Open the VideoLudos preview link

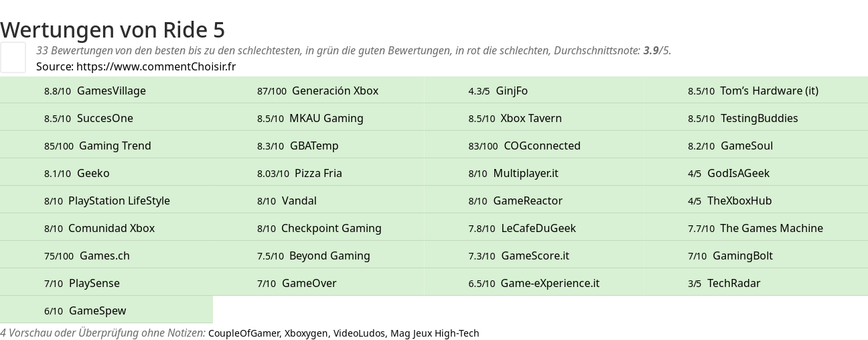coord(359,333)
